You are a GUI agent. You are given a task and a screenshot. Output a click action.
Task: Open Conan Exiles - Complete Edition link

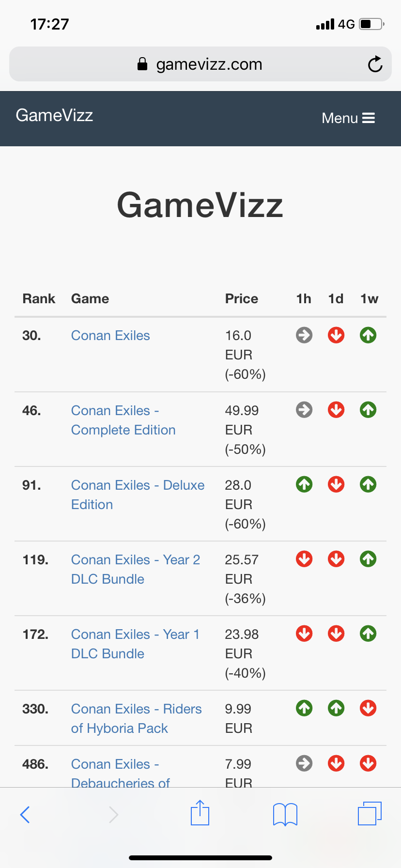click(123, 420)
